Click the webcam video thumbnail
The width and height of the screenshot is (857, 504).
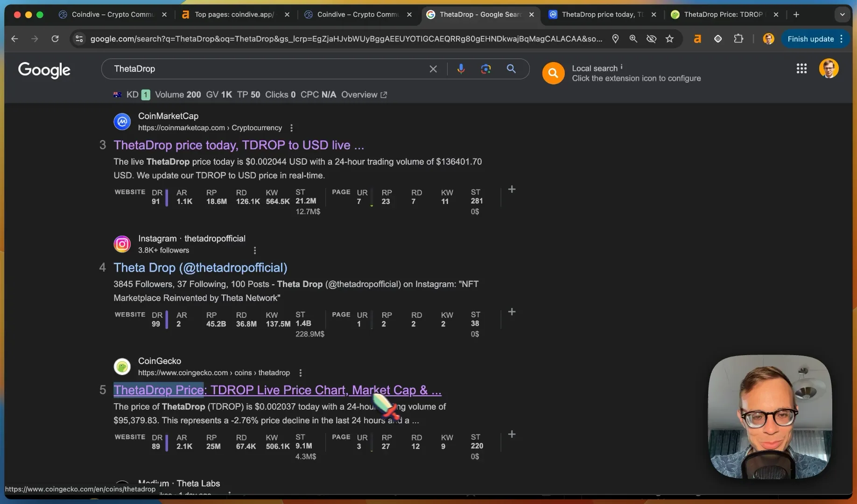click(x=770, y=417)
